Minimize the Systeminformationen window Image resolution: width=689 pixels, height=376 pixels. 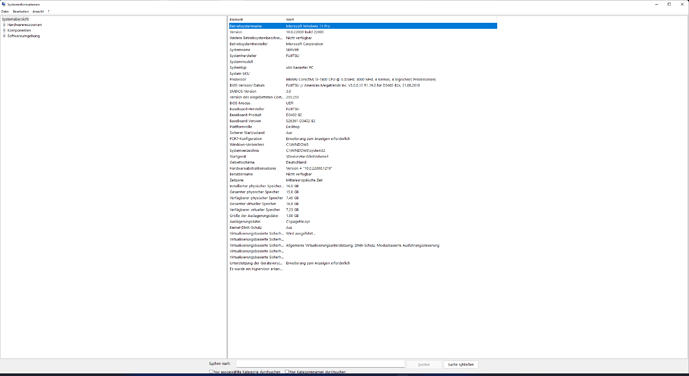click(x=656, y=4)
